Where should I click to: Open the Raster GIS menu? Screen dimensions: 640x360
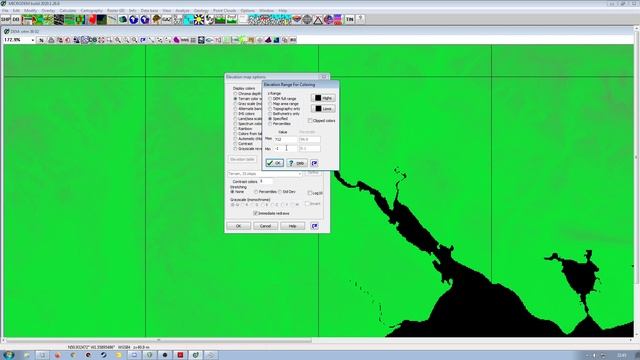116,11
